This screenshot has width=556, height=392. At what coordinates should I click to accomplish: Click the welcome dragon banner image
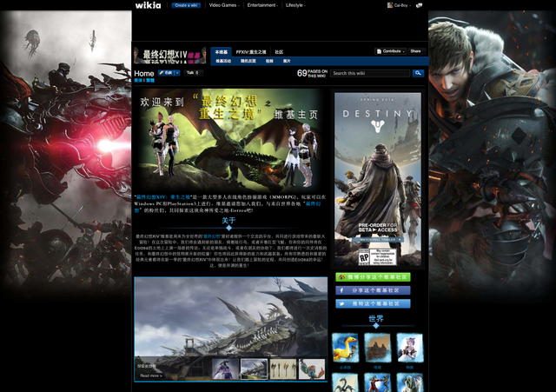tap(228, 140)
